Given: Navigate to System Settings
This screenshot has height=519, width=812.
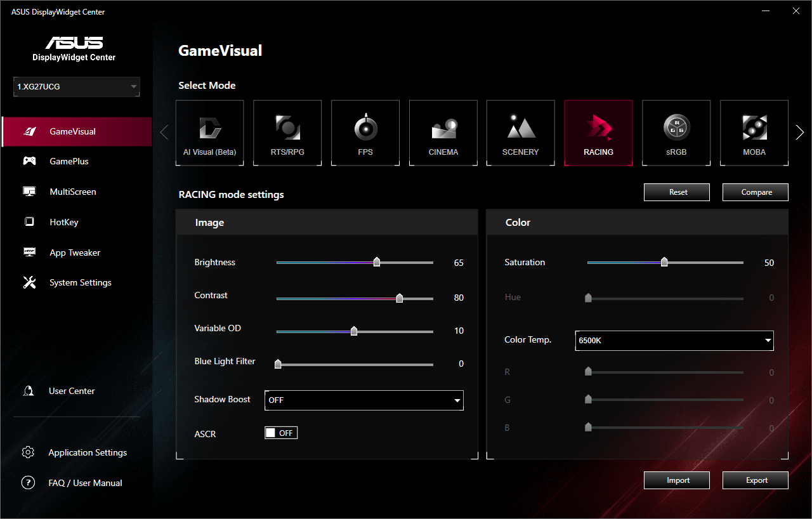Looking at the screenshot, I should (x=81, y=282).
